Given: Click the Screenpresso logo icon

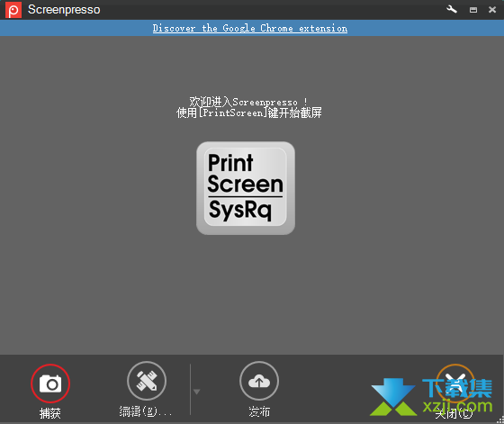Looking at the screenshot, I should click(x=13, y=10).
